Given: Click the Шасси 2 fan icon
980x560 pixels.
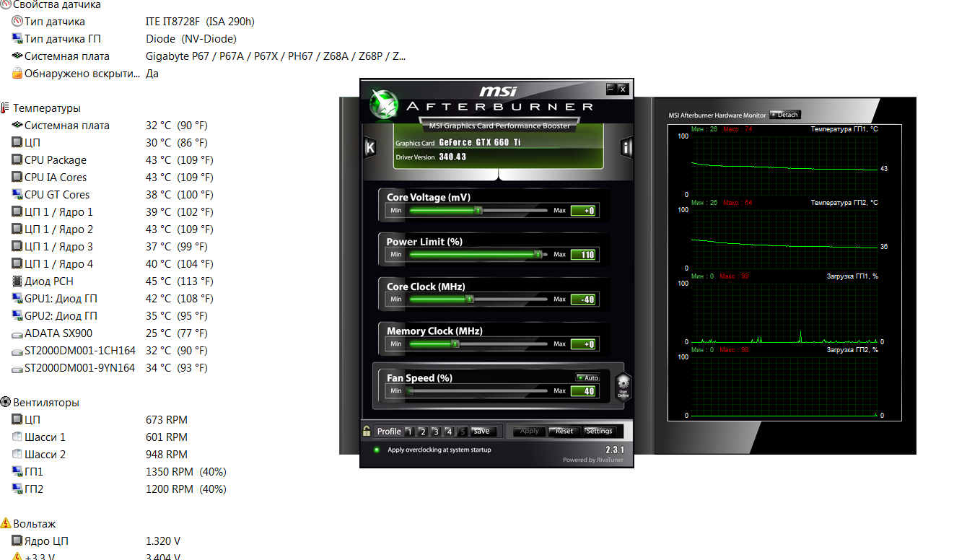Looking at the screenshot, I should point(17,455).
